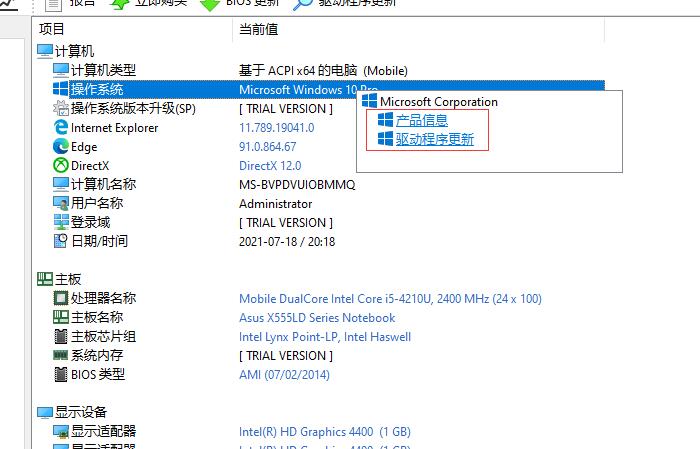Image resolution: width=700 pixels, height=449 pixels.
Task: Open the AMI (07/02/2014) BIOS link
Action: (284, 375)
